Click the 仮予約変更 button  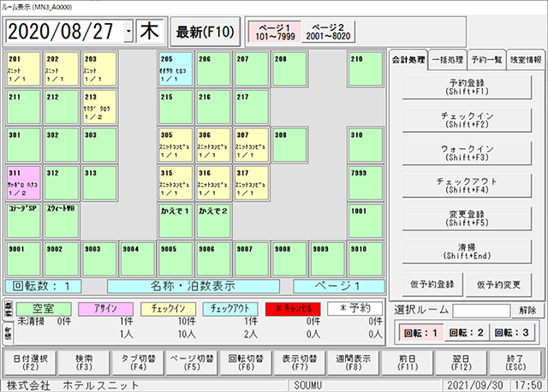click(x=499, y=284)
